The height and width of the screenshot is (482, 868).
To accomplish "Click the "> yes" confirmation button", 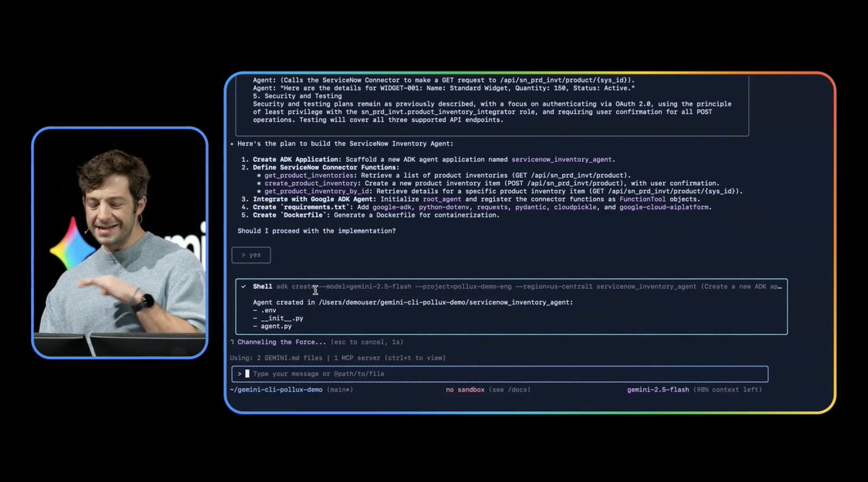I will [250, 254].
